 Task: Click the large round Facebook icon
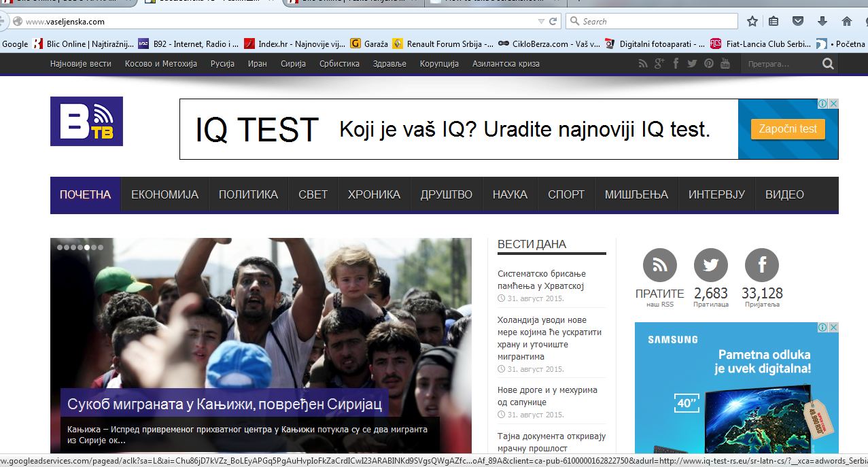point(762,265)
